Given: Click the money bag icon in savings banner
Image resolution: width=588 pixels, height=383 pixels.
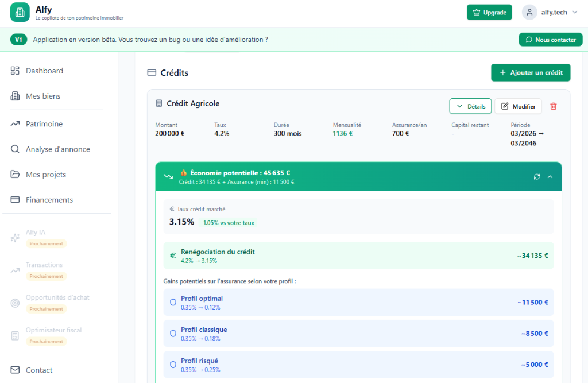Looking at the screenshot, I should (x=183, y=173).
